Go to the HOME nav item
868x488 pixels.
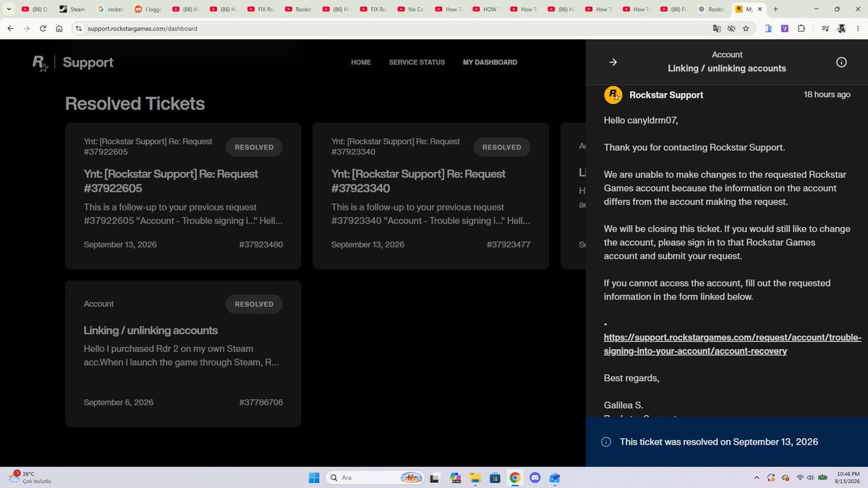(x=361, y=63)
